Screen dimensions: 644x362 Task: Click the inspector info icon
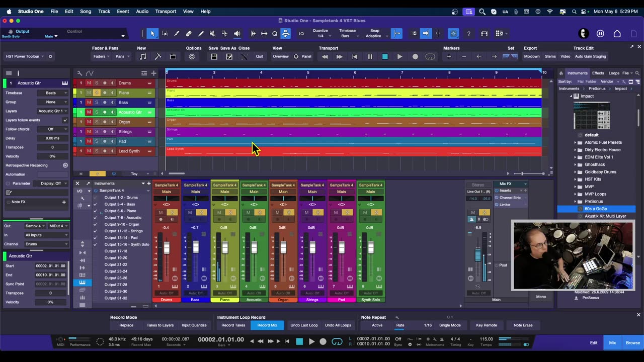pyautogui.click(x=18, y=73)
